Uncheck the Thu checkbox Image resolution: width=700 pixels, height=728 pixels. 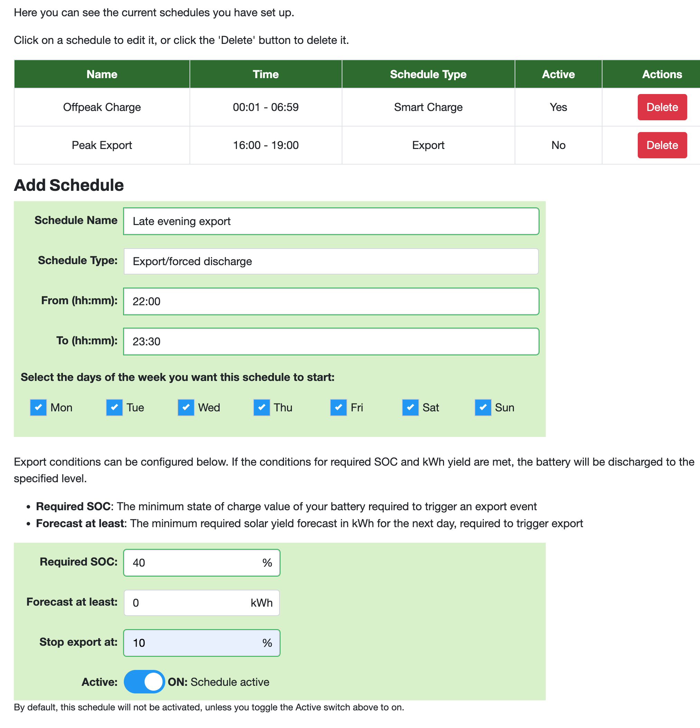click(x=261, y=408)
